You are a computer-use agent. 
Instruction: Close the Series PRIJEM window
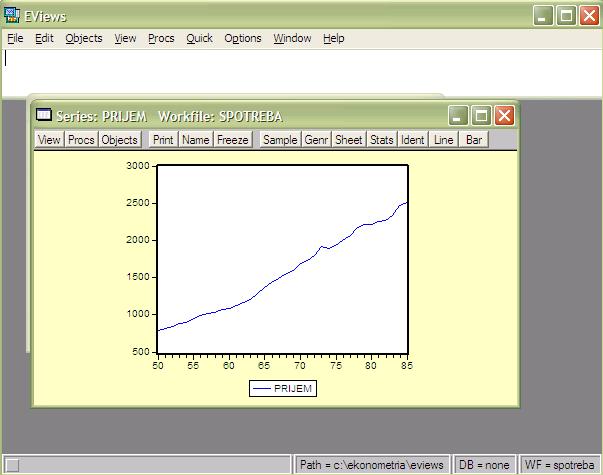click(x=504, y=115)
